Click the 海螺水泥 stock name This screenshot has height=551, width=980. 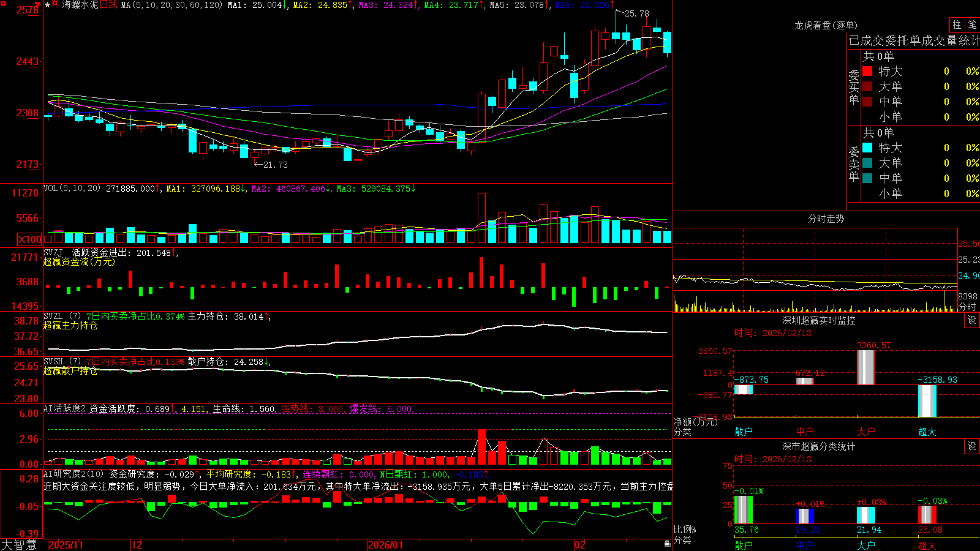point(80,5)
